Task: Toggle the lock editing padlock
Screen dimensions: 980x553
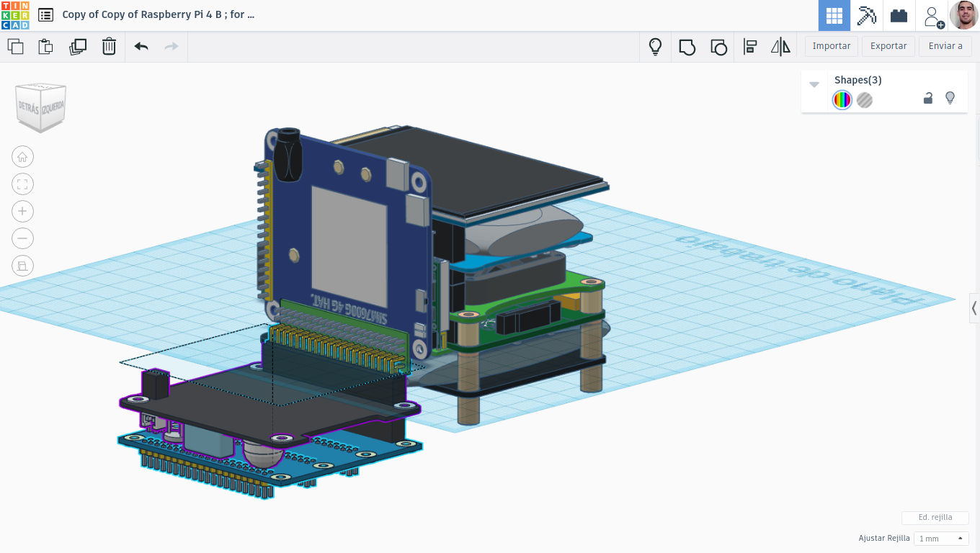Action: pos(928,98)
